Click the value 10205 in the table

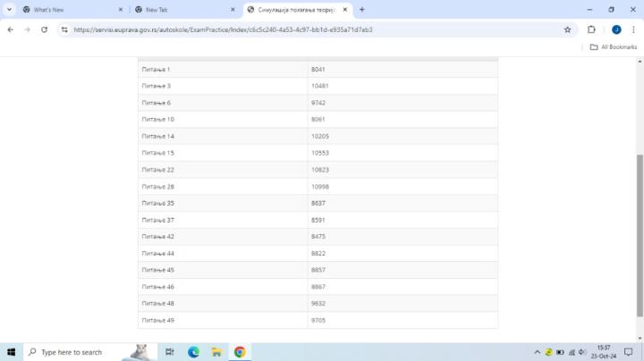pos(320,136)
